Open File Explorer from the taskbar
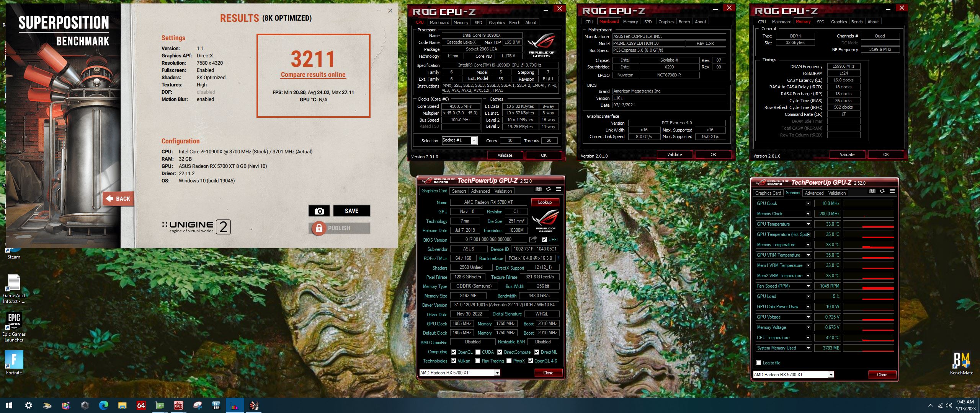Viewport: 980px width, 413px height. (122, 405)
